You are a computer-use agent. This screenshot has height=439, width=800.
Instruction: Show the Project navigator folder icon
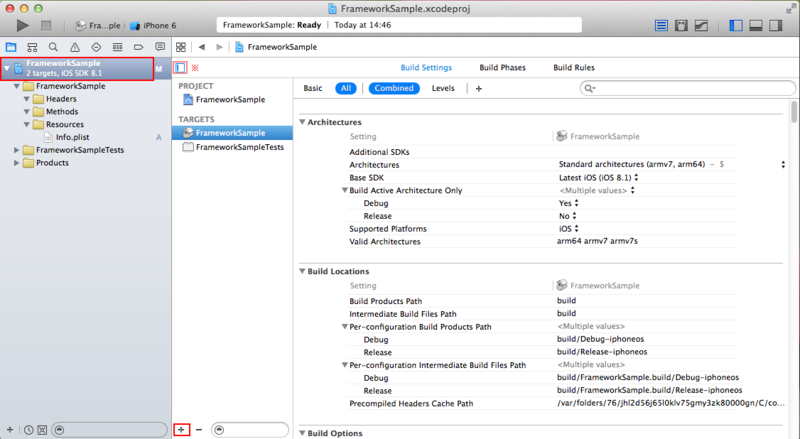click(11, 47)
